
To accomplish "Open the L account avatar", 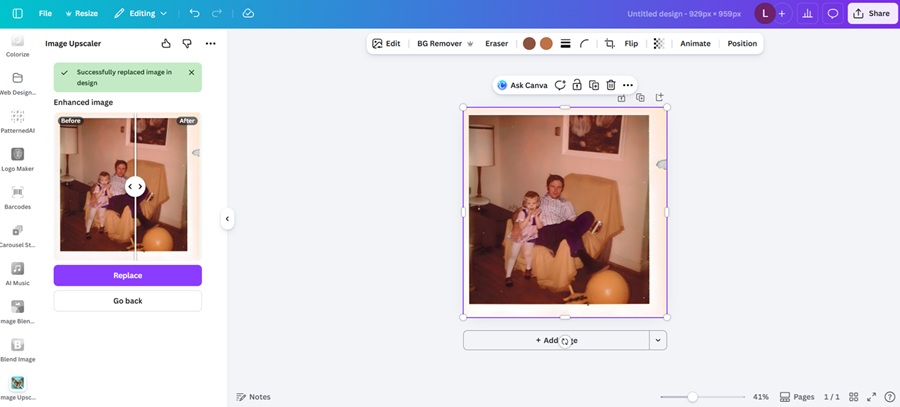I will click(765, 13).
